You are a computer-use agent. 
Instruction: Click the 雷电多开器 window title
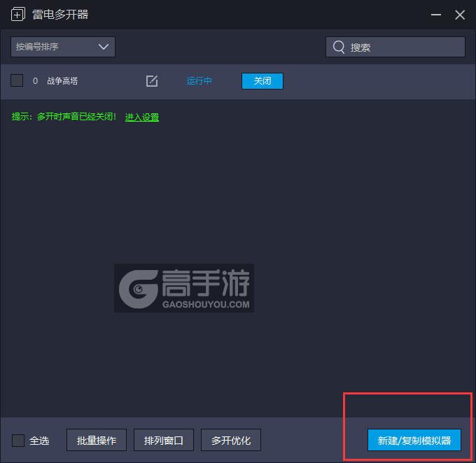point(60,14)
